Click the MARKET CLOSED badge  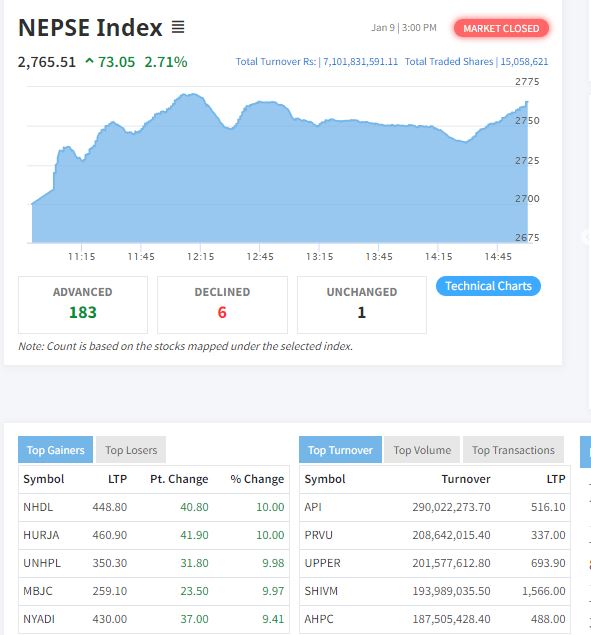501,28
